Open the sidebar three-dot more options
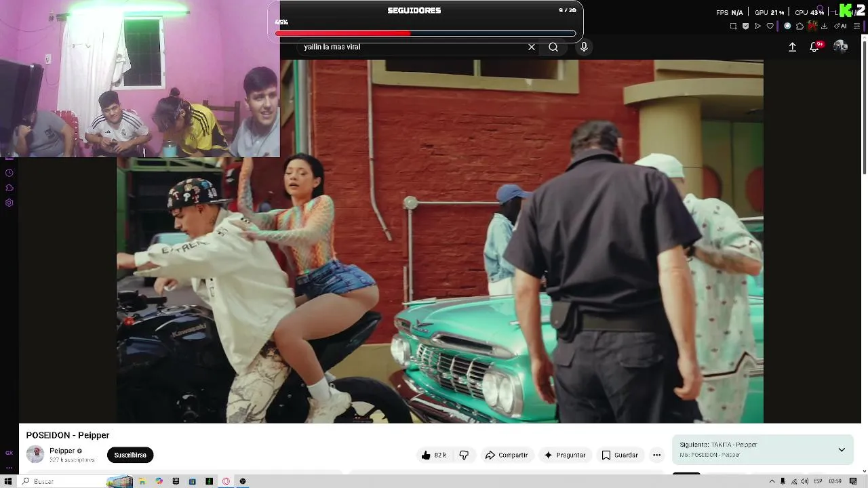This screenshot has width=868, height=488. [x=9, y=467]
